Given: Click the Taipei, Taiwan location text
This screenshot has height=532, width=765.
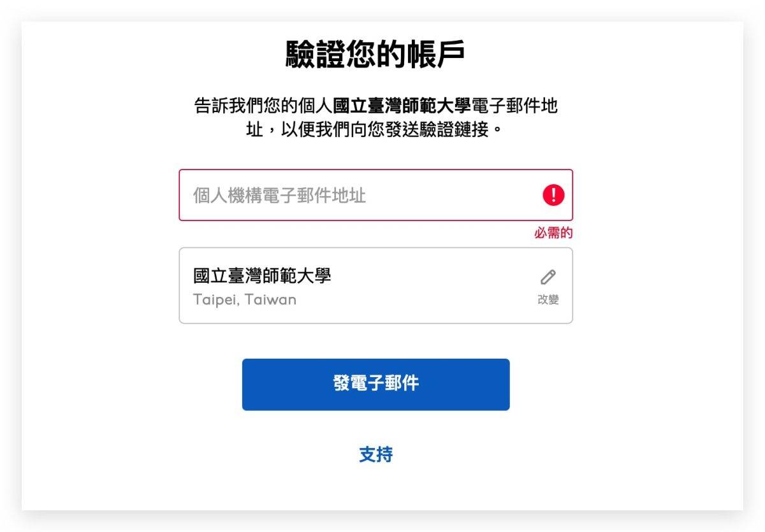Looking at the screenshot, I should click(244, 299).
